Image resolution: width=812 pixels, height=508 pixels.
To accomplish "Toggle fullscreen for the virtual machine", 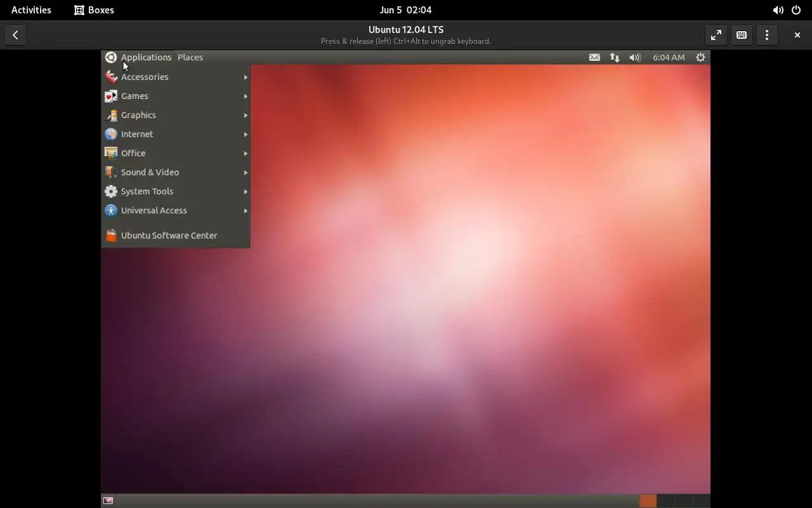I will pos(716,35).
